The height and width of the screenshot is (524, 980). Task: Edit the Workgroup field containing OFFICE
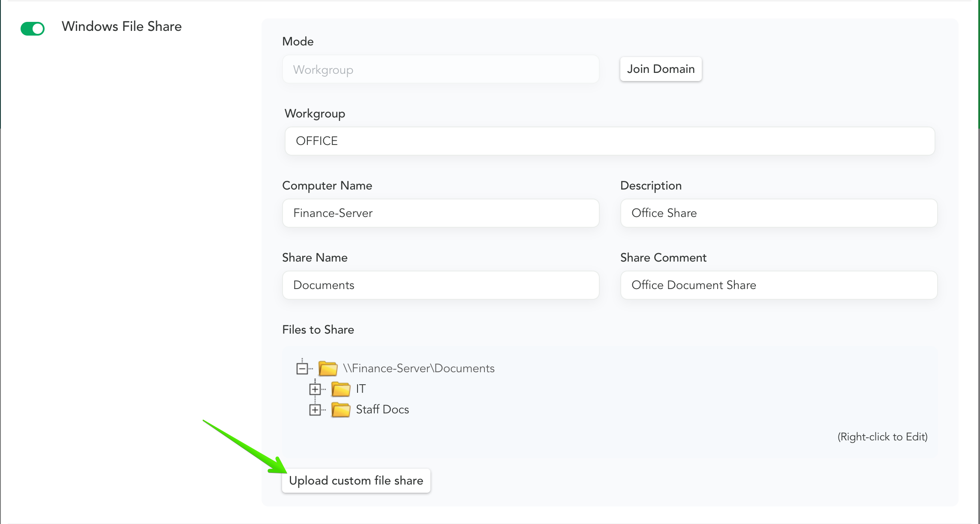click(x=610, y=141)
